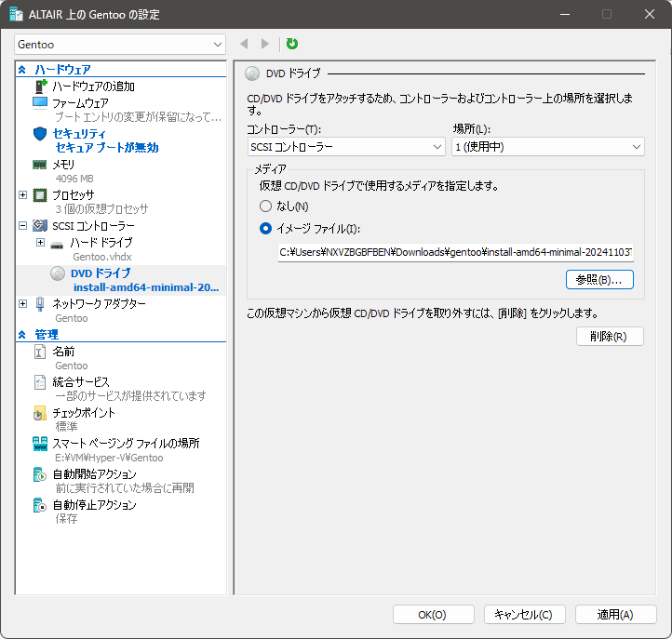This screenshot has width=672, height=639.
Task: Click the install-amd64-minimal-20... text
Action: pos(146,287)
